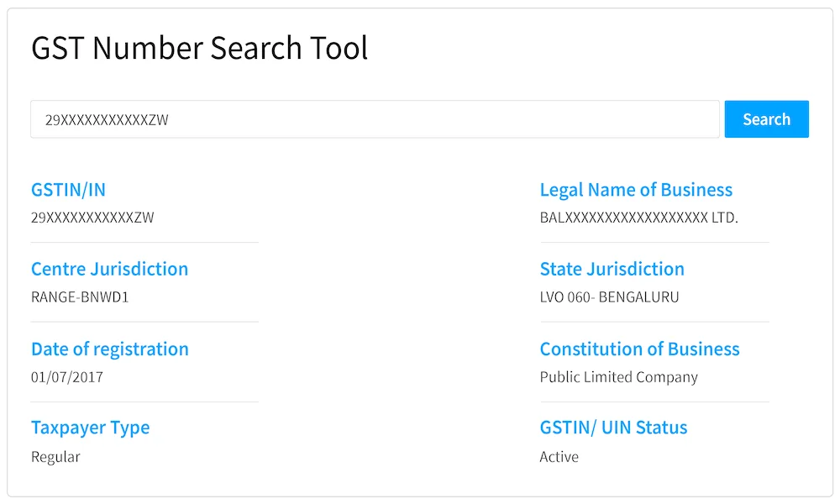Select the 01/07/2017 registration date
840x504 pixels.
[67, 377]
